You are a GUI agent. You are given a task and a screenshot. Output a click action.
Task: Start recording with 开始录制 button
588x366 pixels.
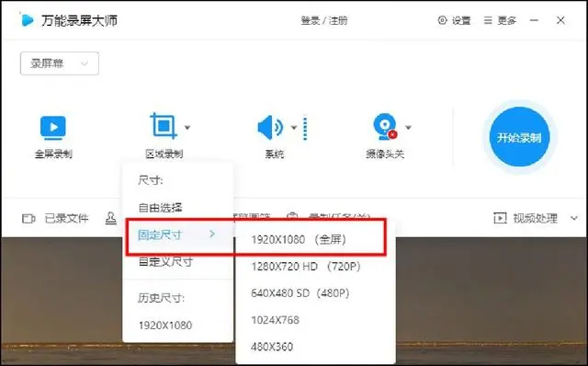519,137
